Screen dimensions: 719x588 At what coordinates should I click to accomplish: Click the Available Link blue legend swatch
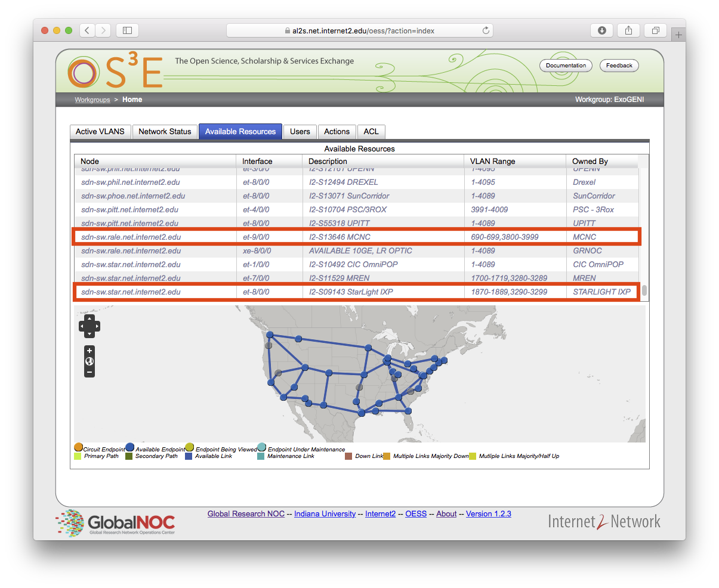[x=189, y=456]
